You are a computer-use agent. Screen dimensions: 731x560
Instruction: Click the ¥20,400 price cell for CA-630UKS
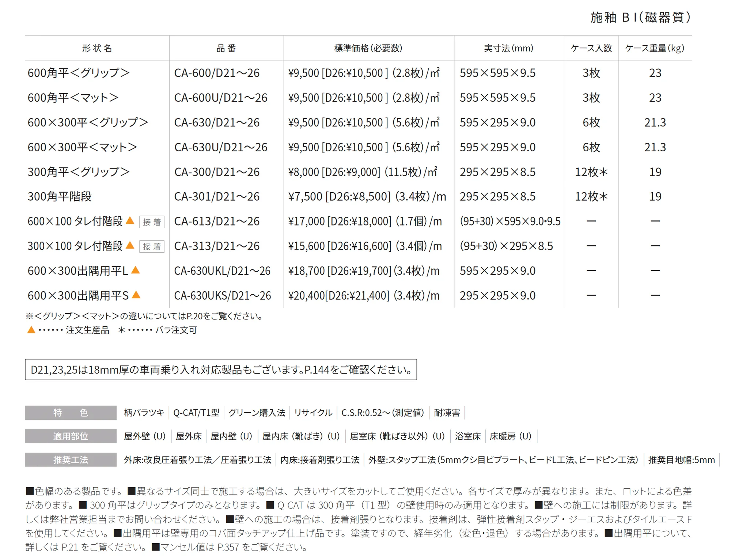tap(364, 295)
